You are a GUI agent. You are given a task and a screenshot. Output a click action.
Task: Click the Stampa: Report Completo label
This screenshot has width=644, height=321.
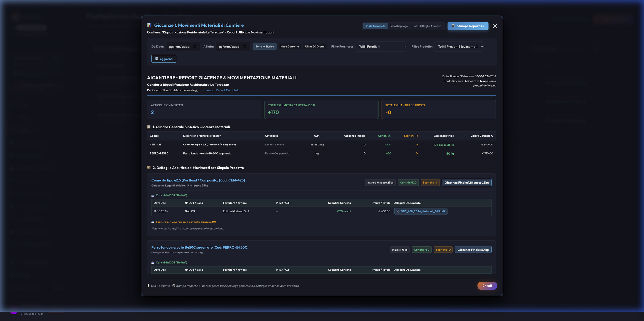[x=221, y=90]
